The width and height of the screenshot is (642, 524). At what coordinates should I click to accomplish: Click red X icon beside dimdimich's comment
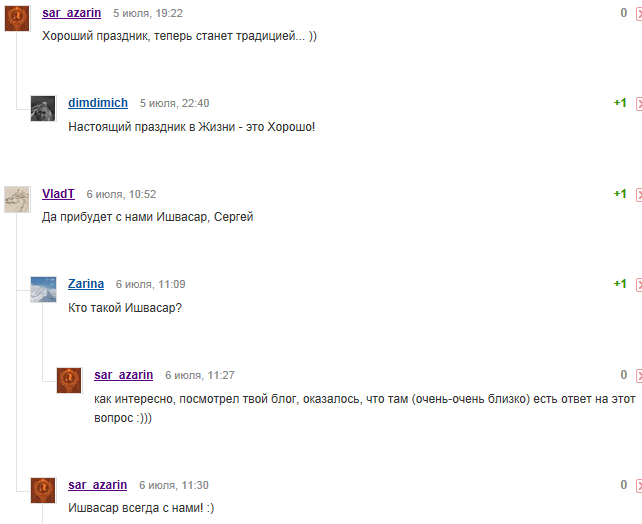(639, 104)
